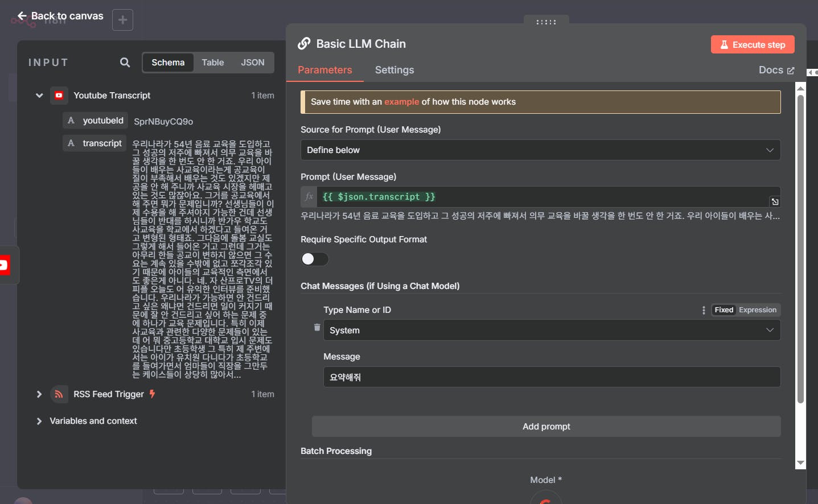Click the INPUT panel heading
Viewport: 818px width, 504px height.
click(48, 63)
